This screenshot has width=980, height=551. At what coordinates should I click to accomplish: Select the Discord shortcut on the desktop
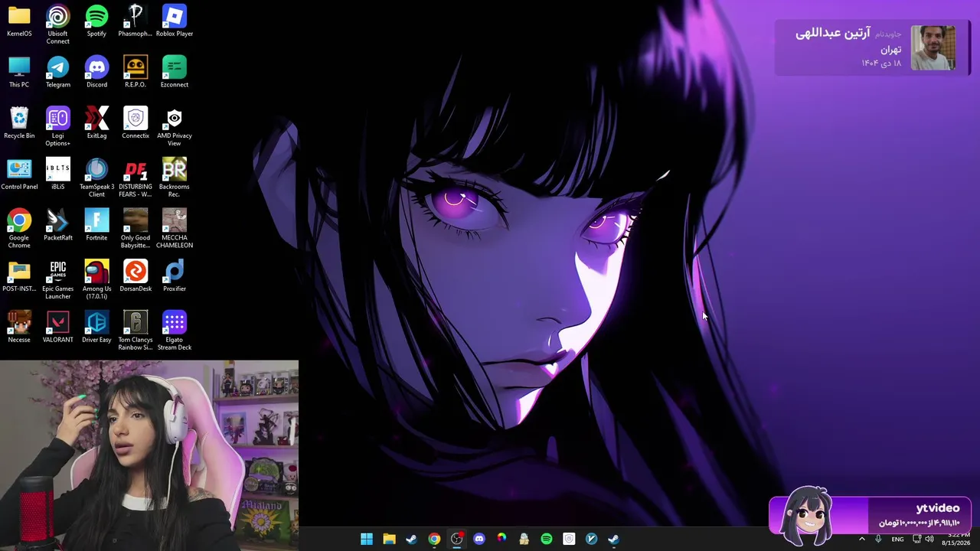[x=96, y=73]
